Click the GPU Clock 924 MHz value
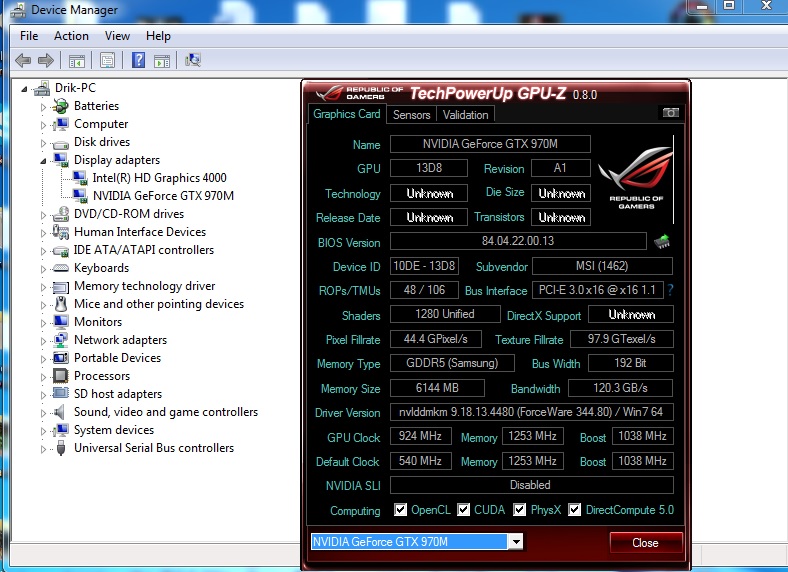Viewport: 788px width, 572px height. [420, 436]
